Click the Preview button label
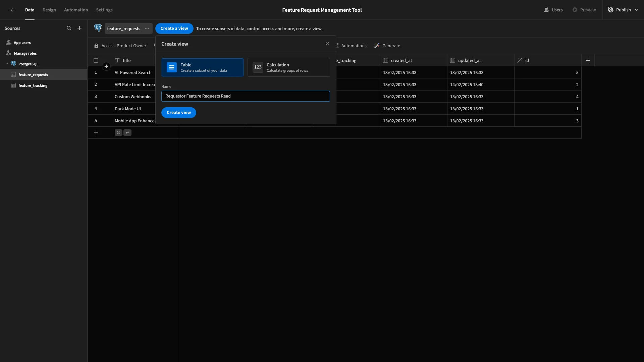The image size is (644, 362). coord(588,10)
